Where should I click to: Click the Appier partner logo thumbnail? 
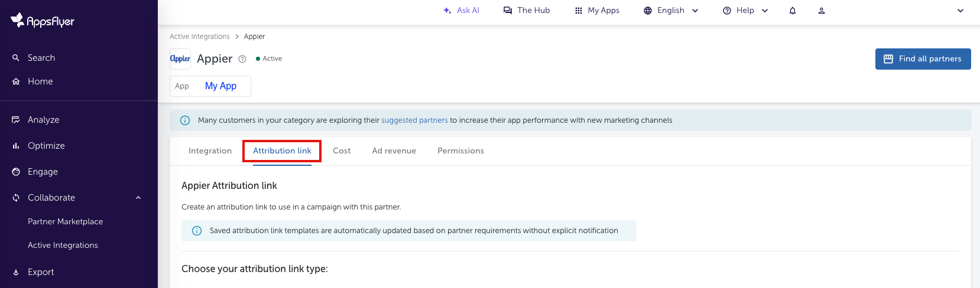coord(180,59)
